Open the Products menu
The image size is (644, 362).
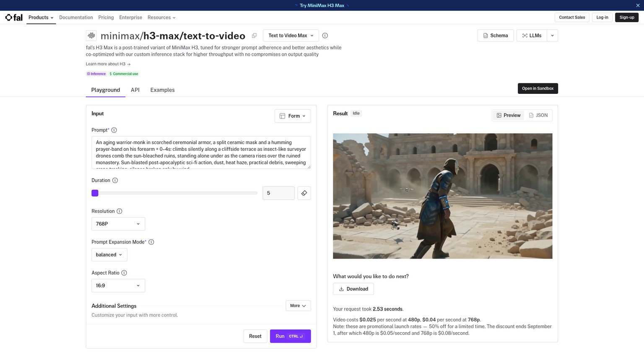pos(41,18)
